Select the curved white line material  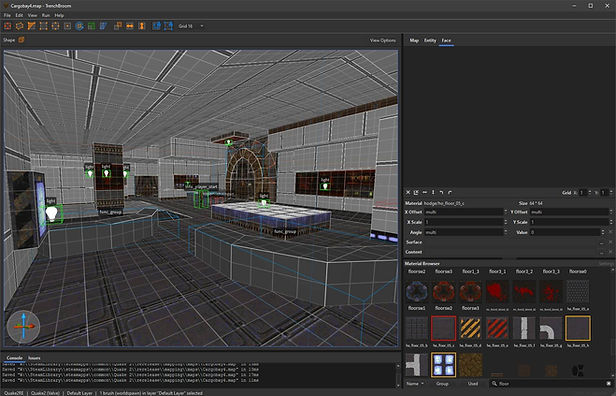pos(551,328)
